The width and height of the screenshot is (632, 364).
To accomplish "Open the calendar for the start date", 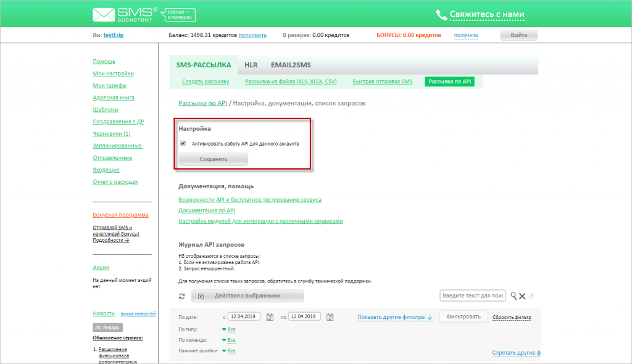I will (270, 317).
